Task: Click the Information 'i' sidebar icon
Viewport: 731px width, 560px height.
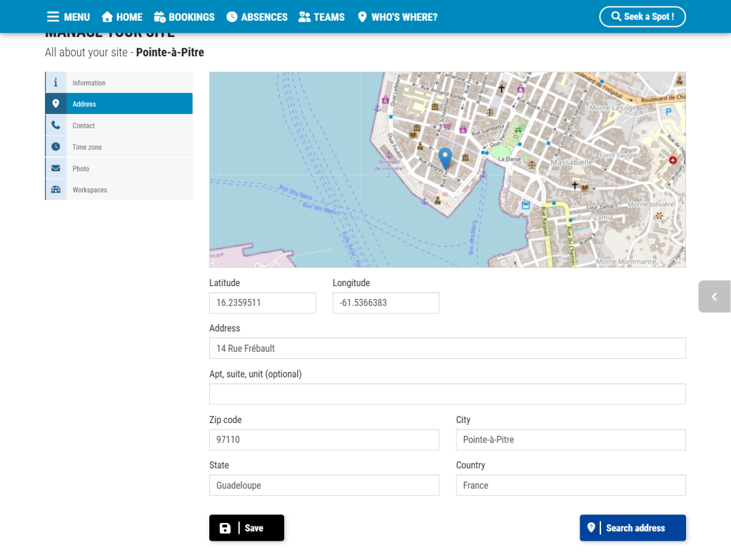Action: pyautogui.click(x=56, y=83)
